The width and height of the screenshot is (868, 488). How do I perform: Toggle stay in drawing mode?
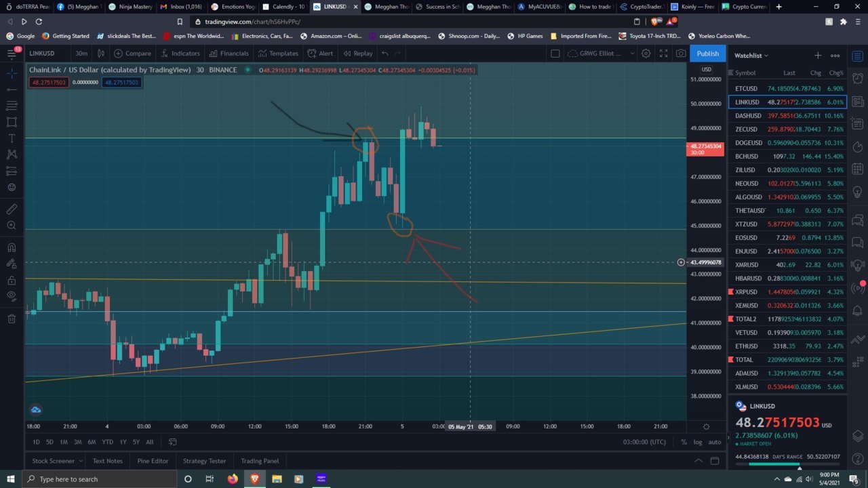[x=12, y=264]
